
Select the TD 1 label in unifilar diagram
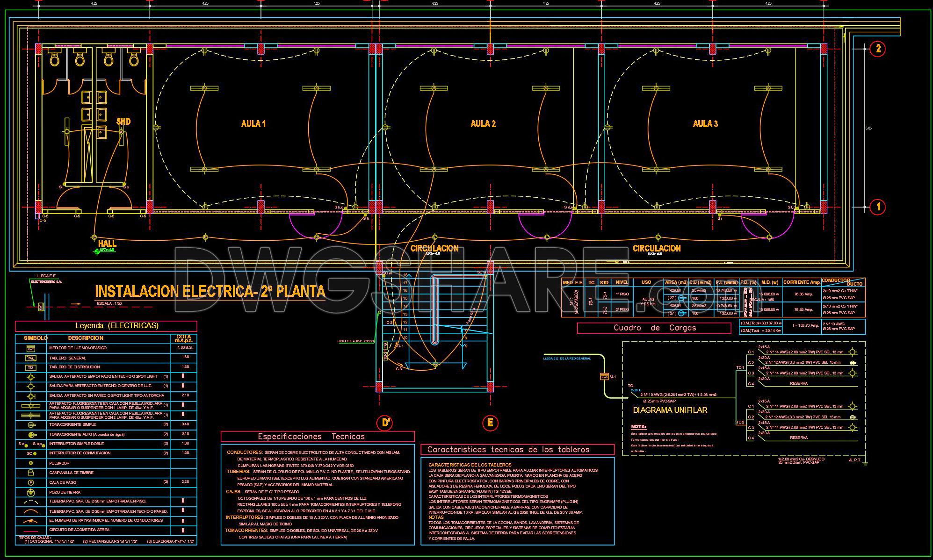[740, 368]
